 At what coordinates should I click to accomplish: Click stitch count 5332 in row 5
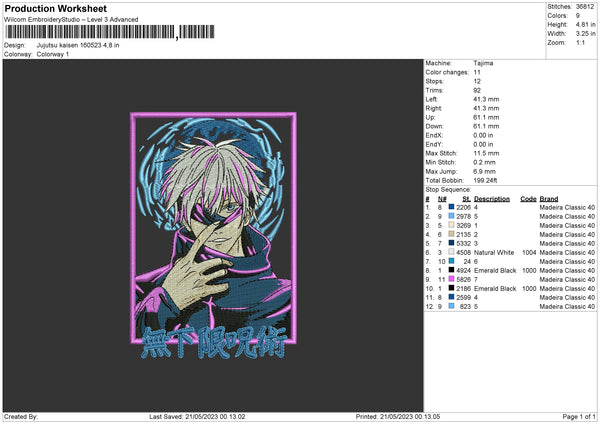(x=463, y=243)
